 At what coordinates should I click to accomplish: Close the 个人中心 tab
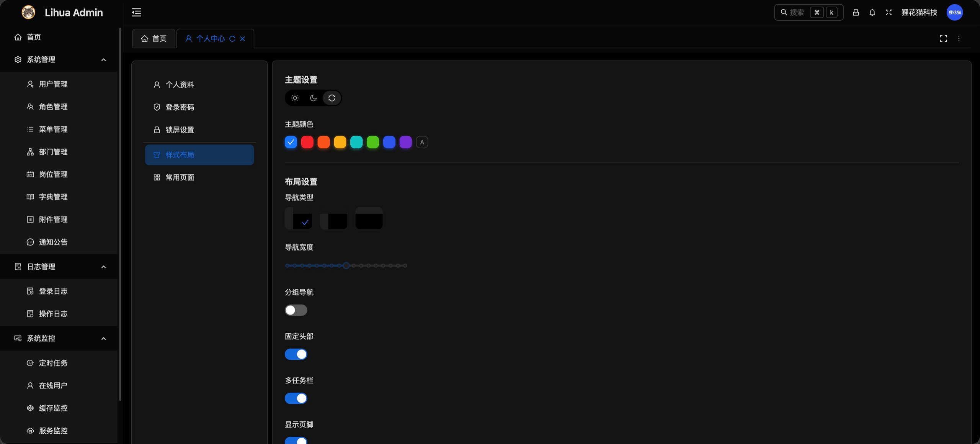click(242, 39)
